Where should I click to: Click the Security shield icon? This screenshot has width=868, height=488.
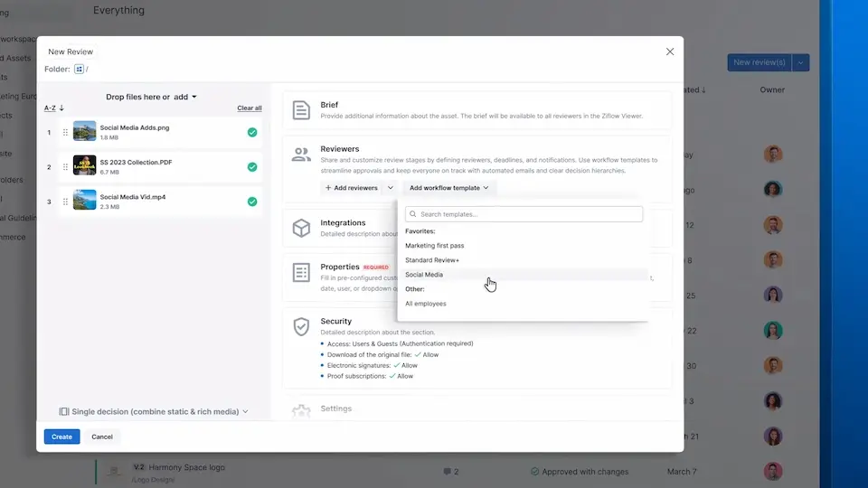[x=301, y=327]
